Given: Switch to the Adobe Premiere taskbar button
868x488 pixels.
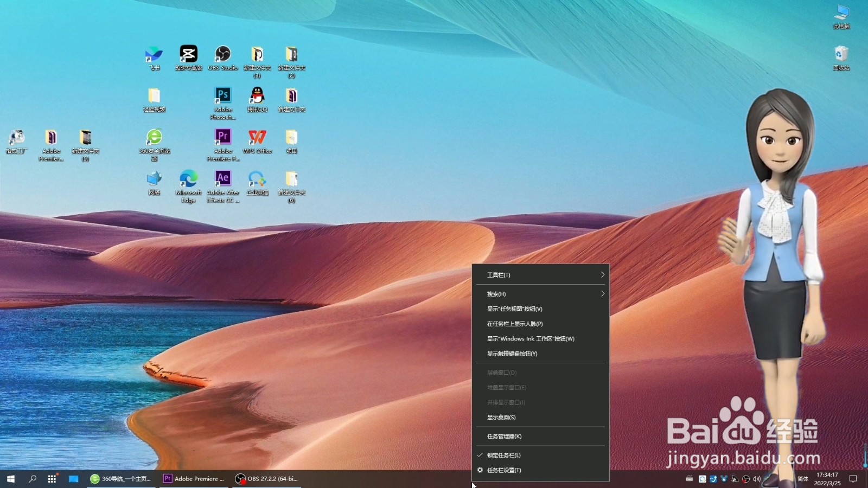Looking at the screenshot, I should point(195,479).
